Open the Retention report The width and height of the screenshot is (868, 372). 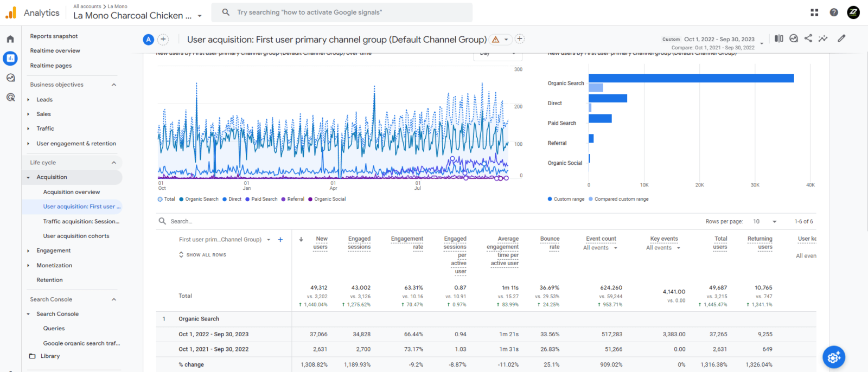coord(49,280)
